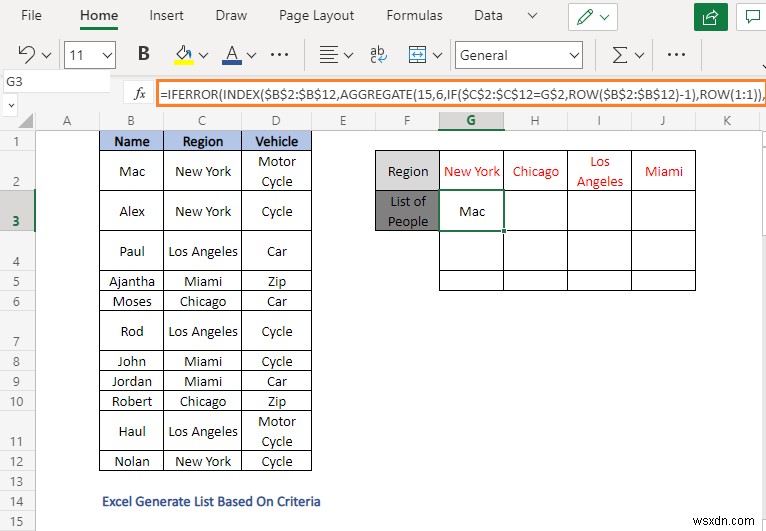Open more ribbon commands ellipsis on the right
The height and width of the screenshot is (531, 766).
point(676,55)
